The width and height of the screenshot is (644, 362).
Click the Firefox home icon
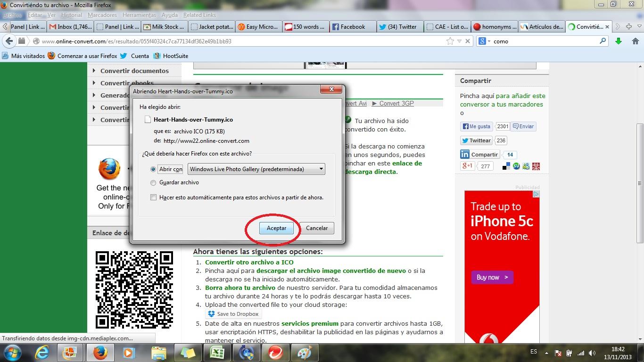pyautogui.click(x=635, y=41)
